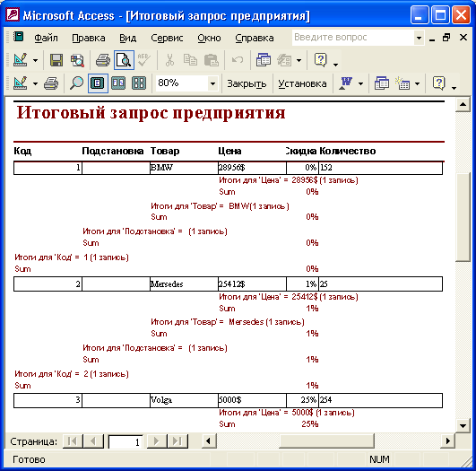Click the vertical scrollbar down arrow
The width and height of the screenshot is (476, 471).
[x=463, y=425]
